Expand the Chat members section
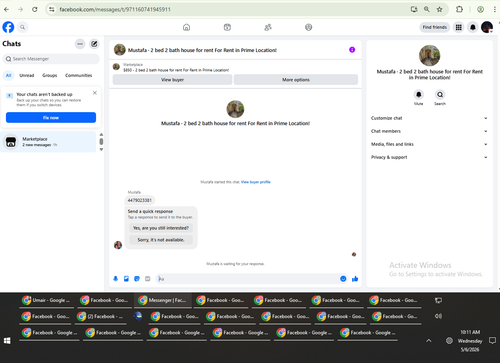This screenshot has width=500, height=363. 429,131
